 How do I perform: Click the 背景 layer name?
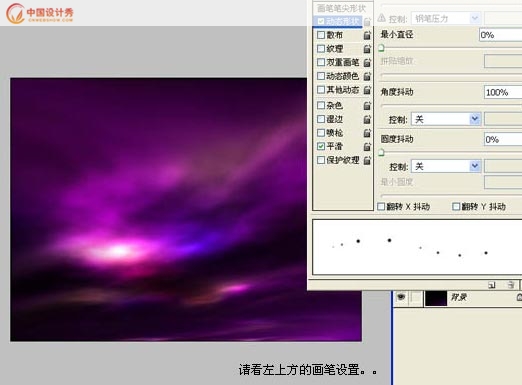459,297
